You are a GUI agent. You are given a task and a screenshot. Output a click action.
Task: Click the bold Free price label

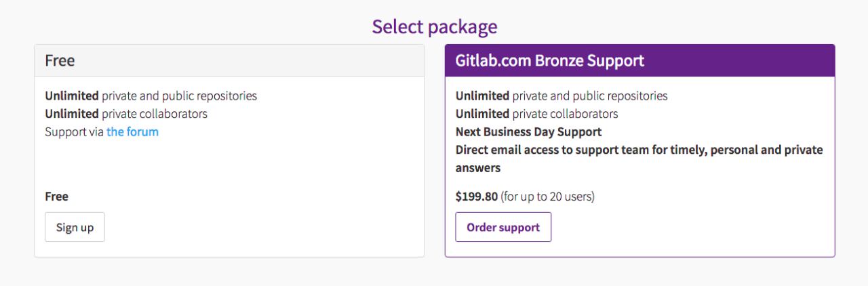56,197
